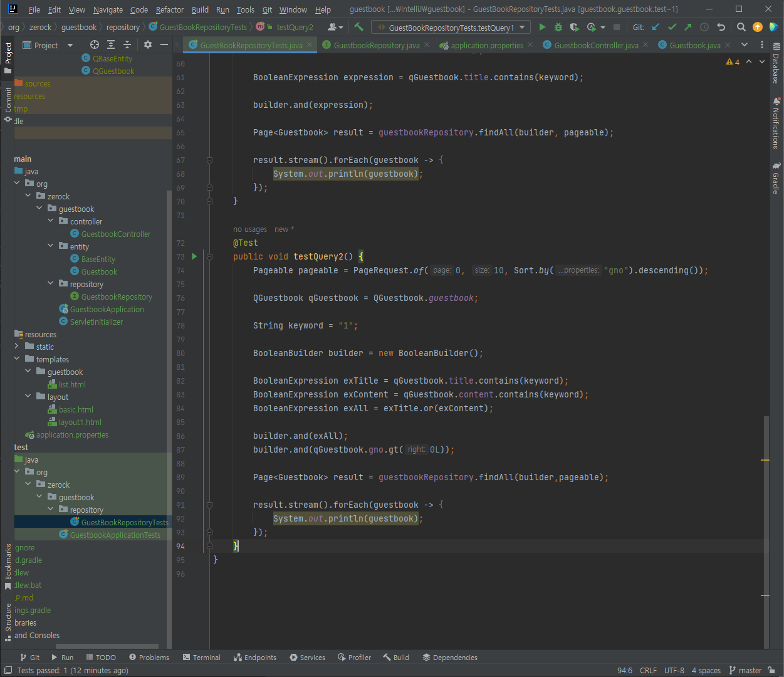Expand the static folder
The height and width of the screenshot is (677, 784).
coord(17,346)
